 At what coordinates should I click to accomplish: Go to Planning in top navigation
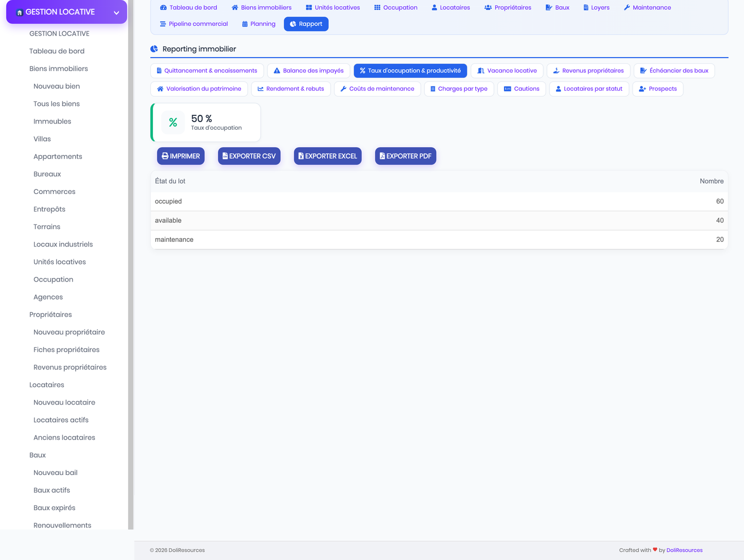coord(258,24)
